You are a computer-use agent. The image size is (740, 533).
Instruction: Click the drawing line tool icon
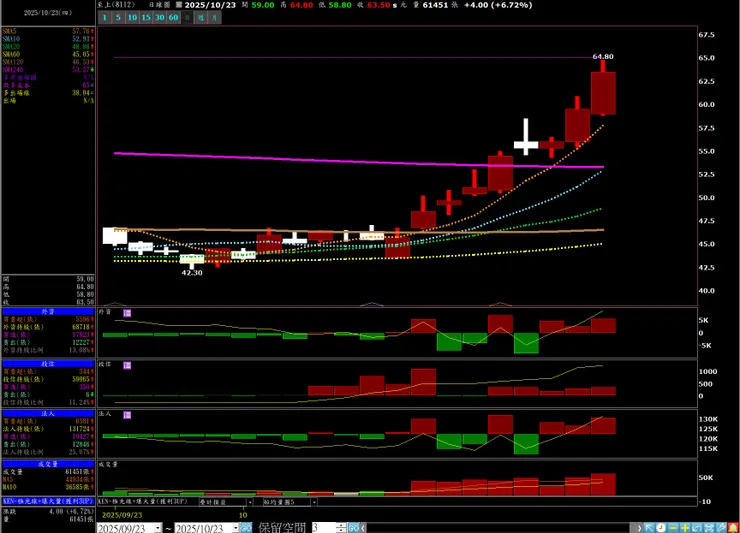click(721, 527)
